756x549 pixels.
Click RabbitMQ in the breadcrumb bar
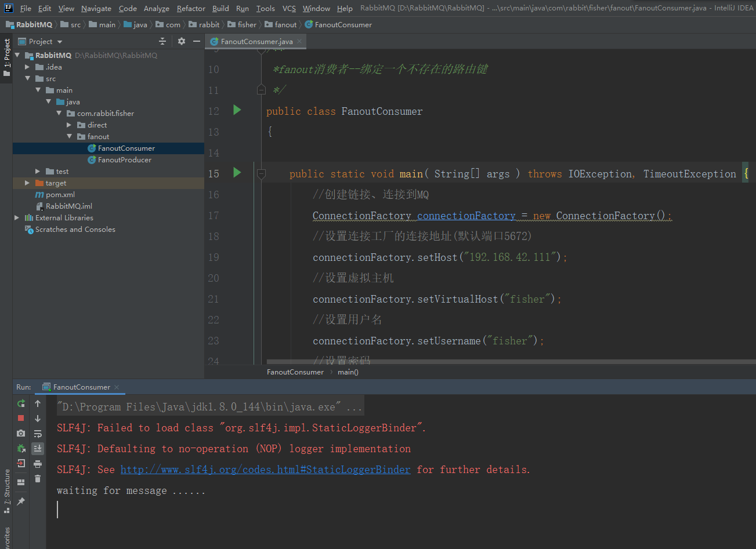pos(29,24)
